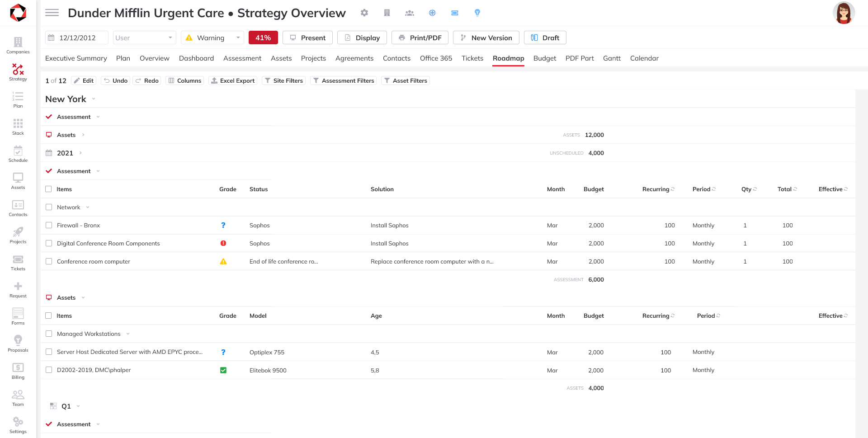
Task: Click the New Version button
Action: 486,38
